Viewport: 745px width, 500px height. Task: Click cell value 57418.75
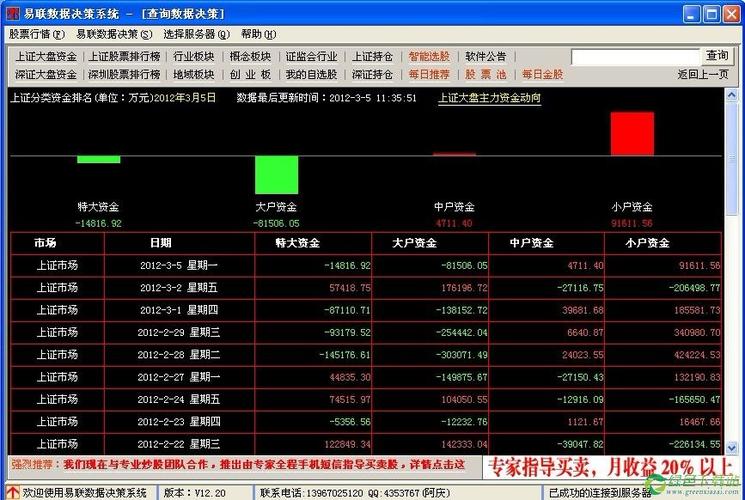[350, 288]
